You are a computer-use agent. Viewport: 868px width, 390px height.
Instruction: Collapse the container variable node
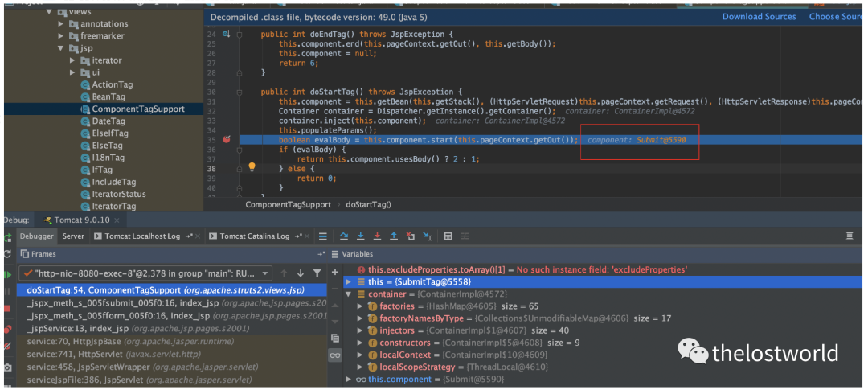tap(348, 294)
